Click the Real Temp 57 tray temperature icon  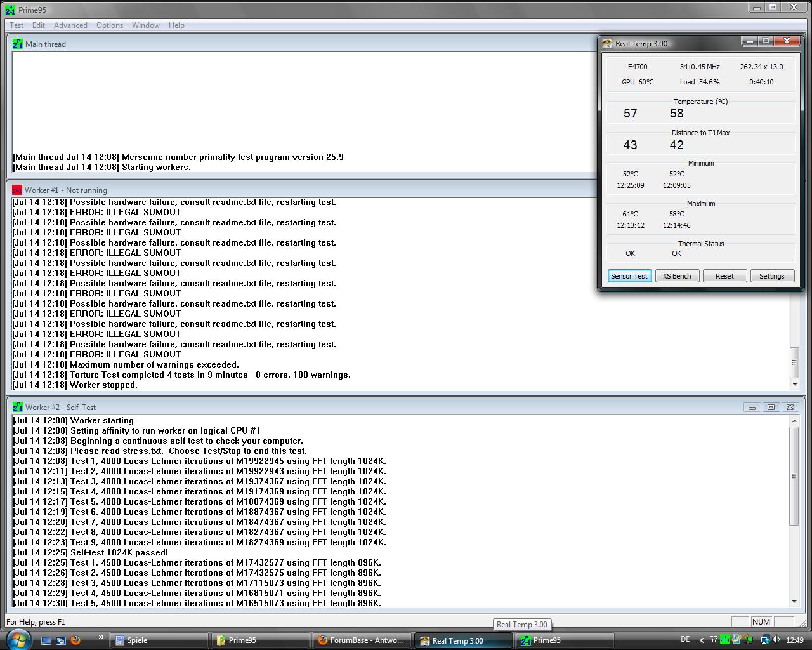click(x=714, y=640)
